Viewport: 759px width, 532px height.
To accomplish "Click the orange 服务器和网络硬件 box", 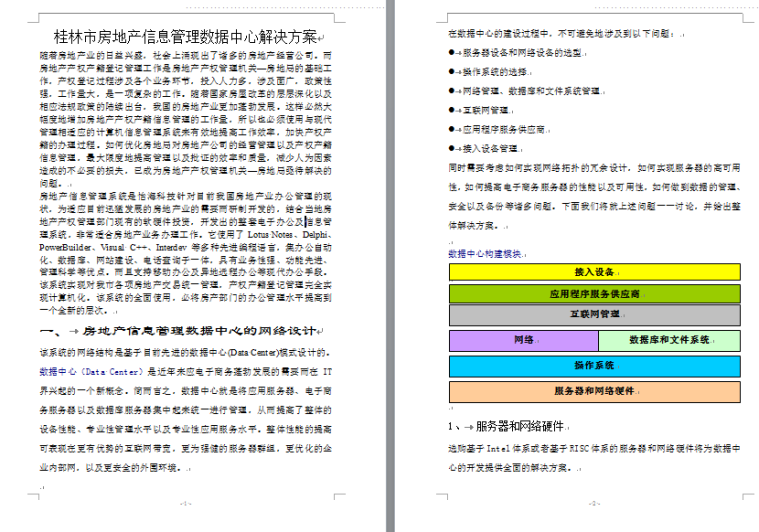I will [594, 391].
